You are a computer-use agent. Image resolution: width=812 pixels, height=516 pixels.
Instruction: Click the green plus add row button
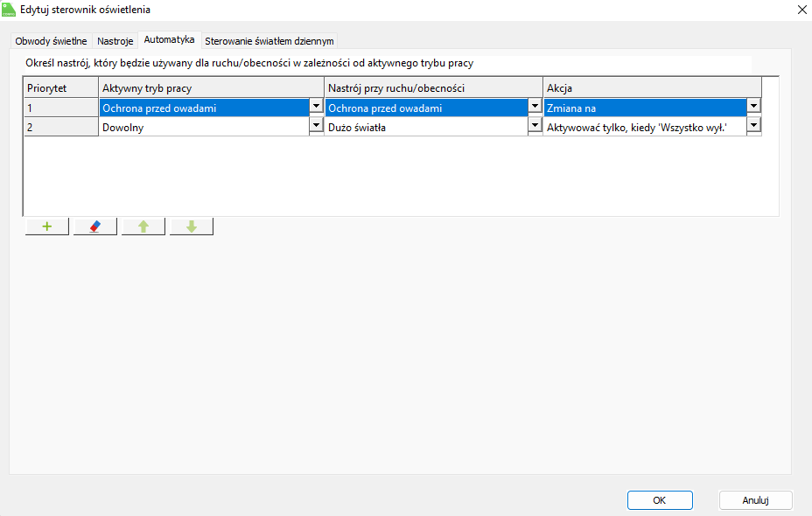point(47,227)
